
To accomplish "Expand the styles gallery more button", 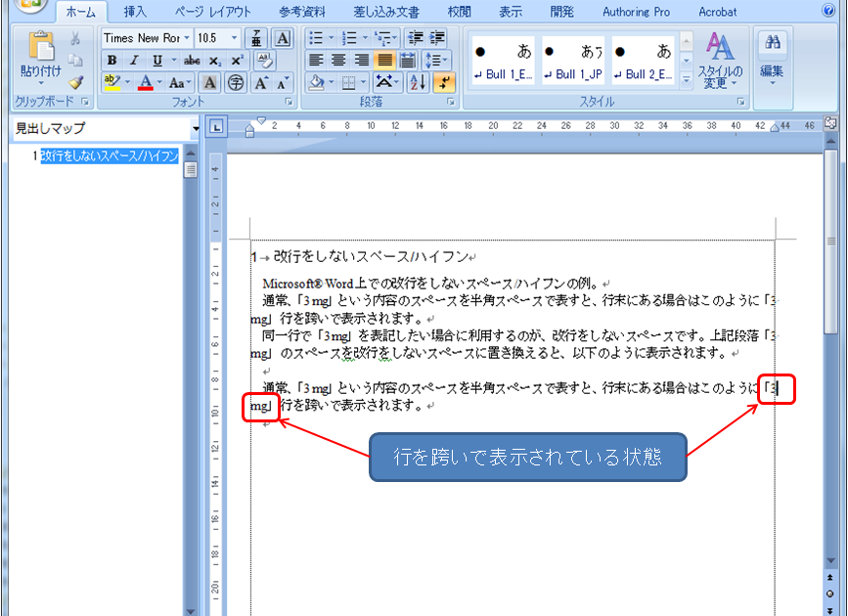I will (x=687, y=80).
